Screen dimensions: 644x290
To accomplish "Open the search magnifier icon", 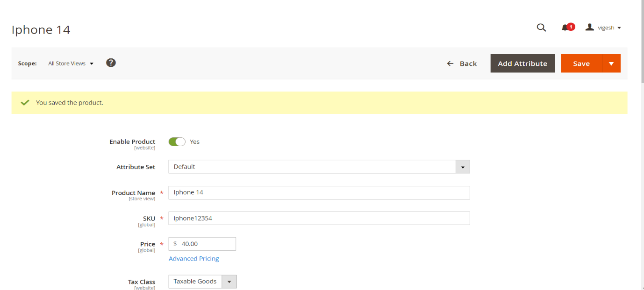I will point(541,28).
